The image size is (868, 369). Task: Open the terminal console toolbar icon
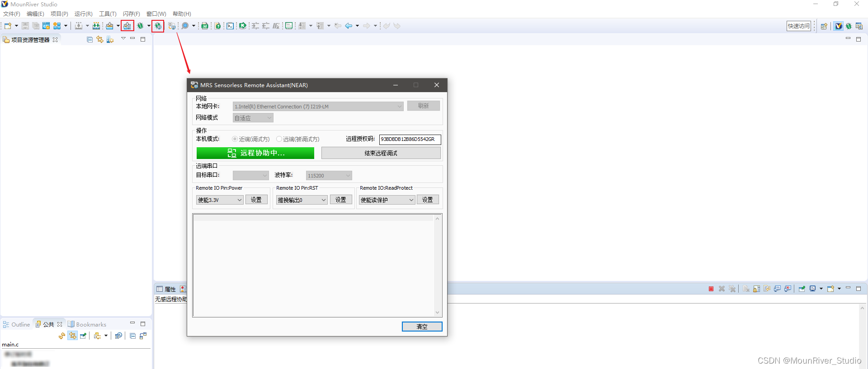(230, 26)
